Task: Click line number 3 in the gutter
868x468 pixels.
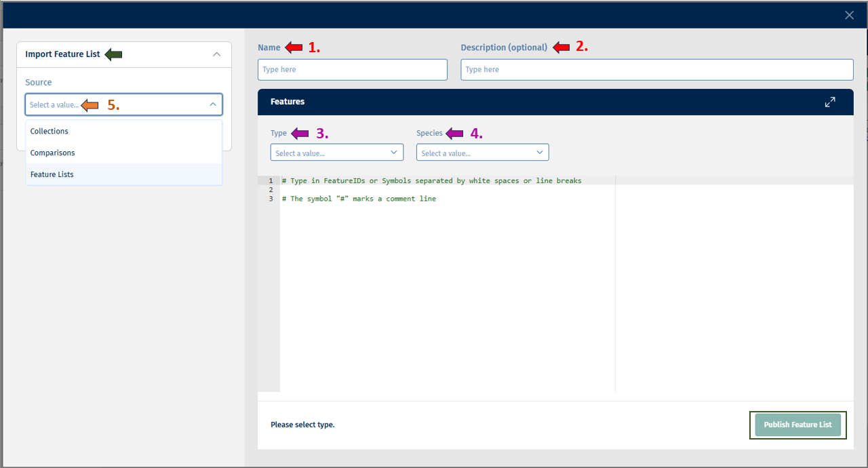Action: coord(271,198)
